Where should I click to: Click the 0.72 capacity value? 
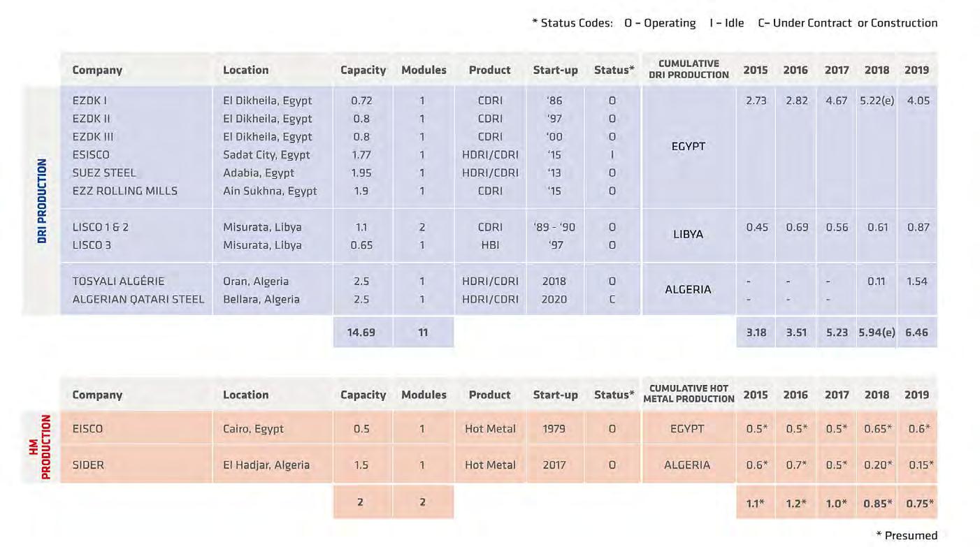click(x=361, y=101)
